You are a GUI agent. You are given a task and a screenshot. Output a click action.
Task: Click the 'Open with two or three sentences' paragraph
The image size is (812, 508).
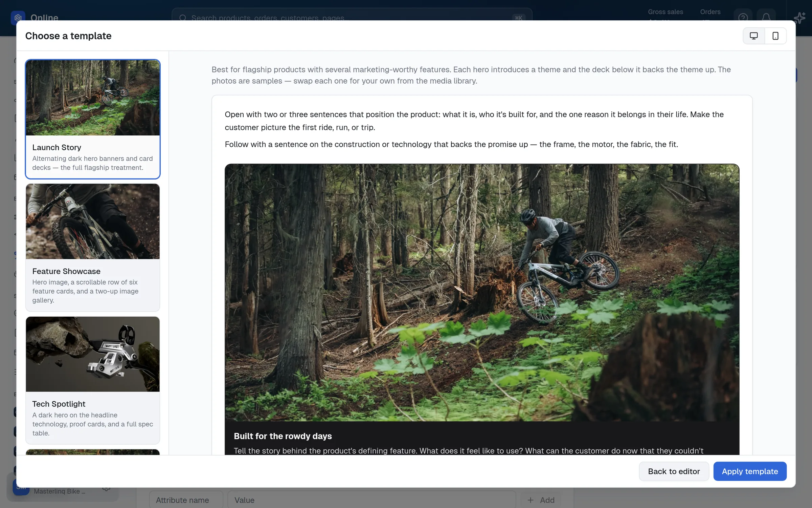click(474, 121)
